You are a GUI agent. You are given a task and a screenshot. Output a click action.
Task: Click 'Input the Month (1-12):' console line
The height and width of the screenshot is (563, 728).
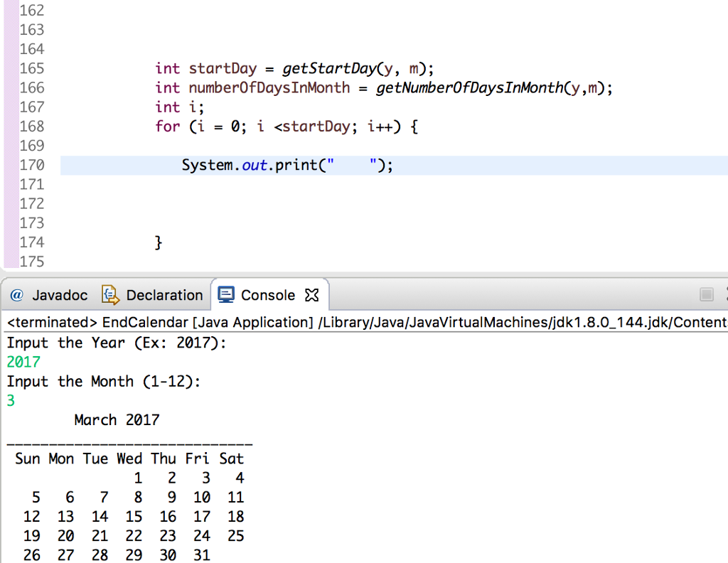(x=104, y=382)
